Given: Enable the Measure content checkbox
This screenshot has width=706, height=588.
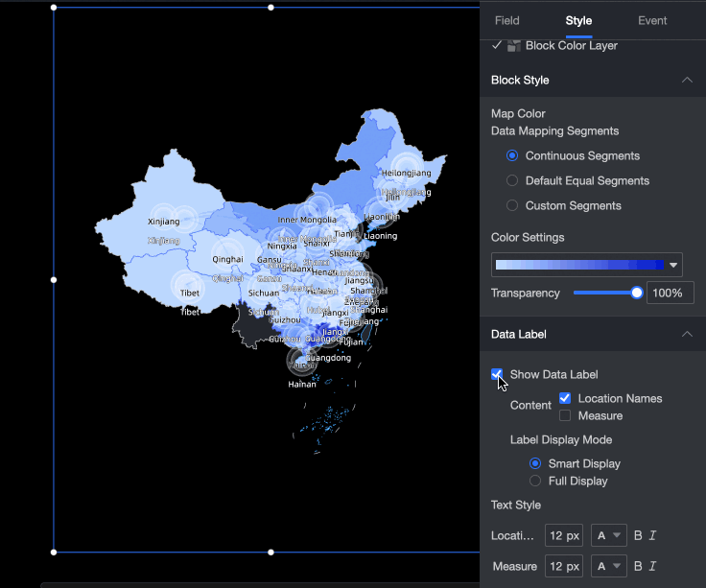Looking at the screenshot, I should (565, 415).
